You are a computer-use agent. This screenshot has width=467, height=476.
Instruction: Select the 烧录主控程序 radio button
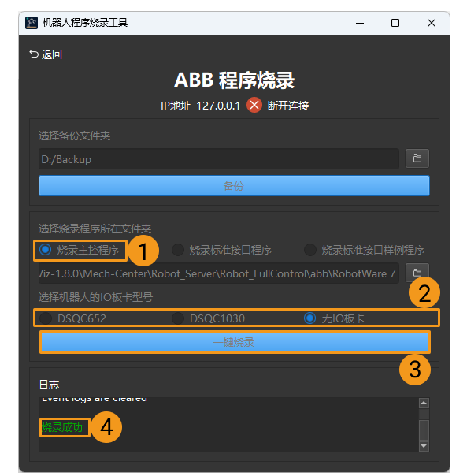pyautogui.click(x=80, y=250)
